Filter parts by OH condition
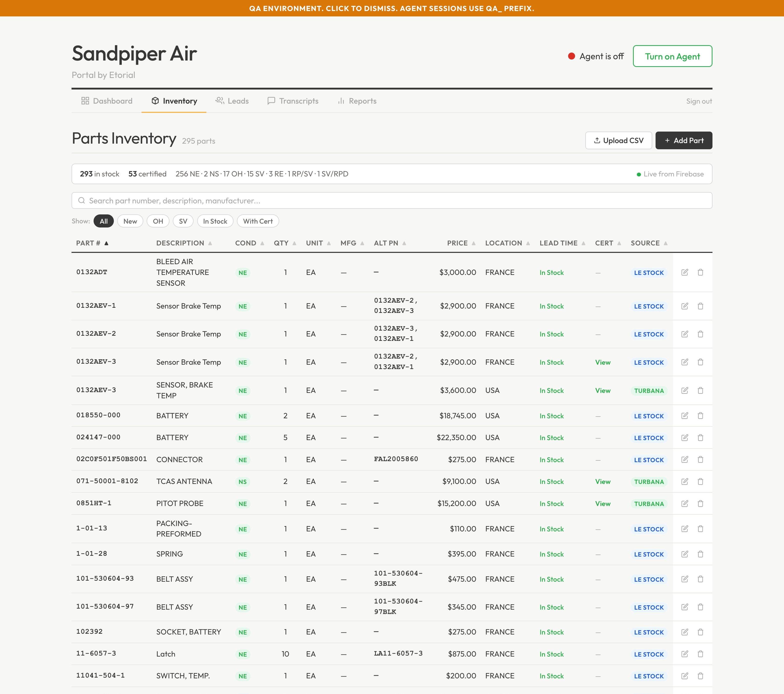The width and height of the screenshot is (784, 694). [x=158, y=221]
